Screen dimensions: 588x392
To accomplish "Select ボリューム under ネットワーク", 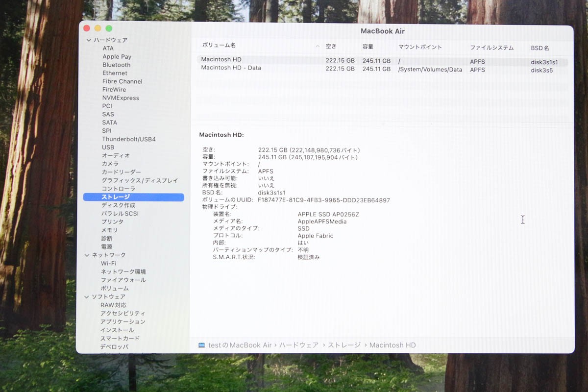I will 115,288.
